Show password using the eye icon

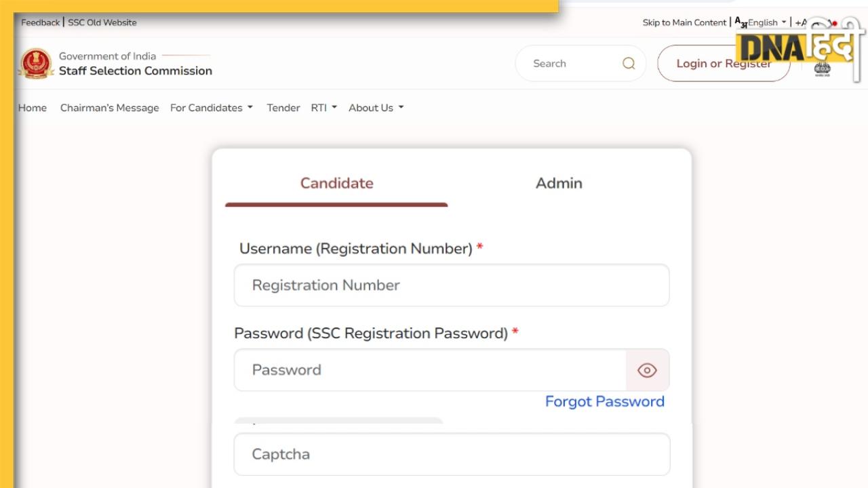pos(647,370)
